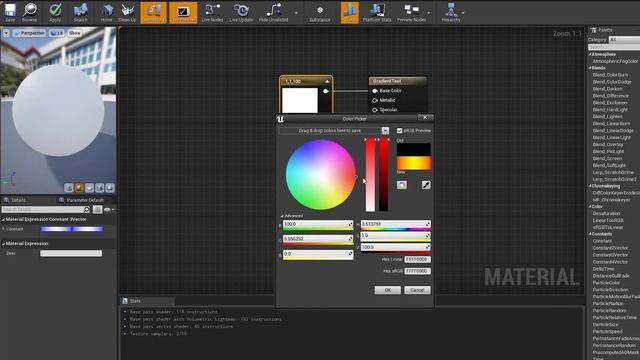Click the Desc text field
The image size is (640, 360).
click(x=71, y=253)
